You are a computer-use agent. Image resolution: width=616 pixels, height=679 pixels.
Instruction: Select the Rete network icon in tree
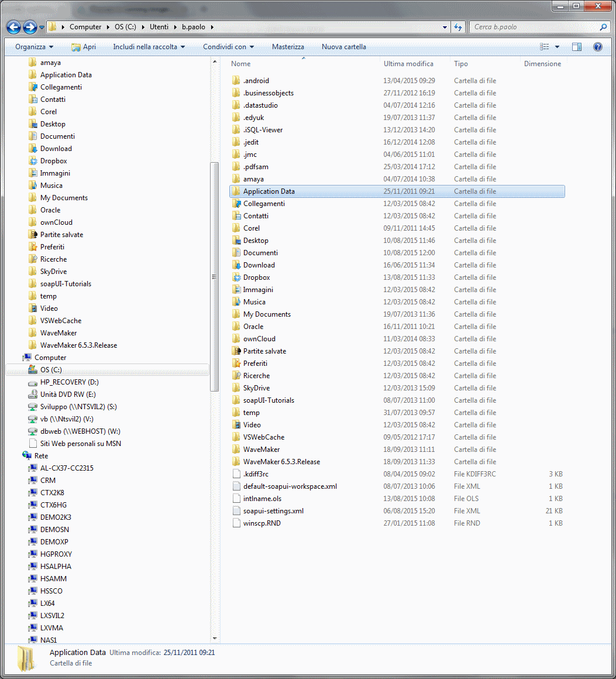[27, 455]
